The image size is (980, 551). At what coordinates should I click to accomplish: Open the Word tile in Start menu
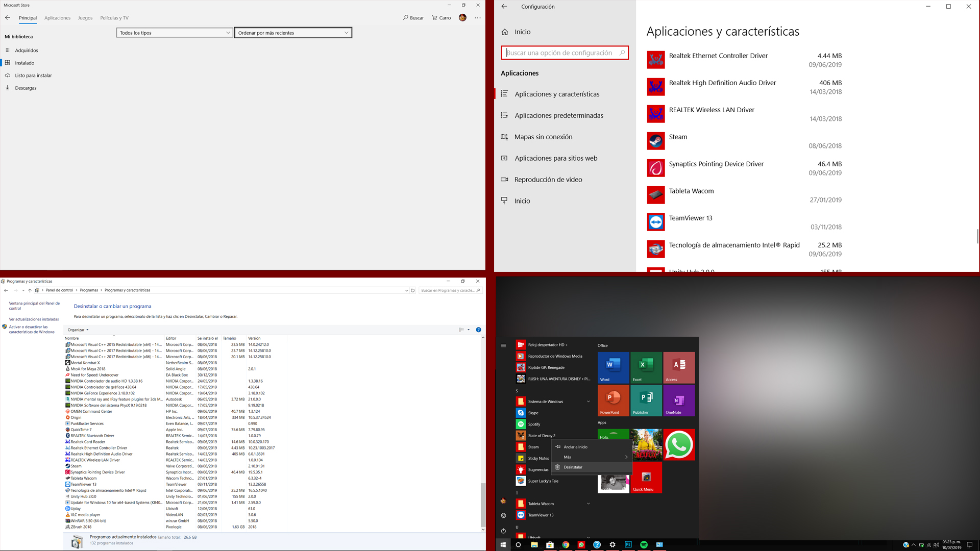coord(613,367)
